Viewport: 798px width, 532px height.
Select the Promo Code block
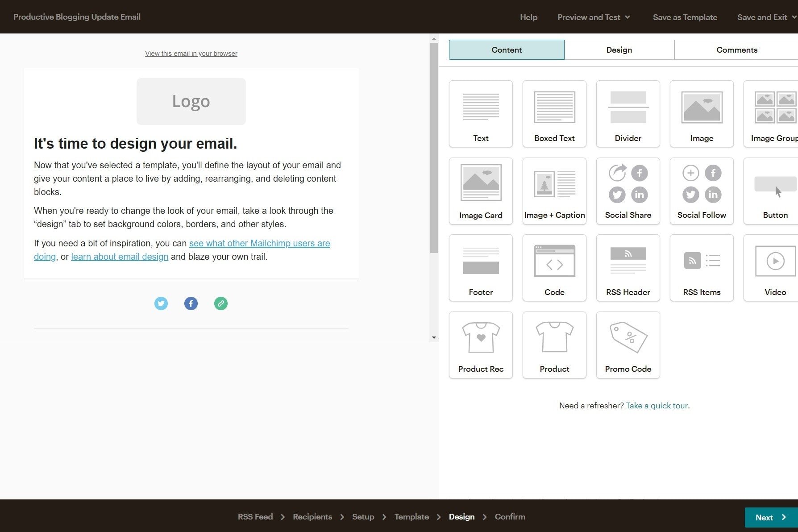(628, 345)
